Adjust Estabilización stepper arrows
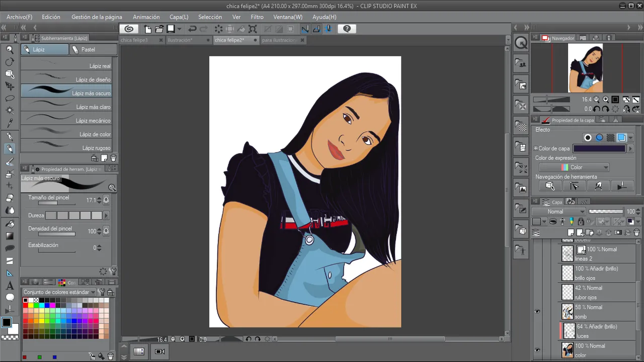This screenshot has height=362, width=644. [x=99, y=248]
